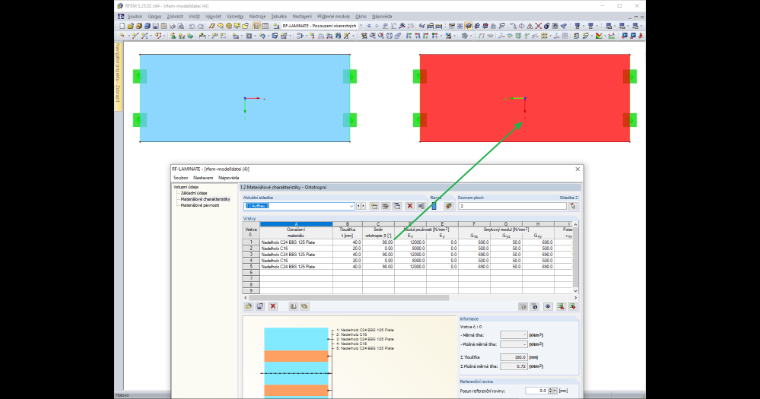Image resolution: width=760 pixels, height=399 pixels.
Task: Select column A header in layers table
Action: point(296,224)
